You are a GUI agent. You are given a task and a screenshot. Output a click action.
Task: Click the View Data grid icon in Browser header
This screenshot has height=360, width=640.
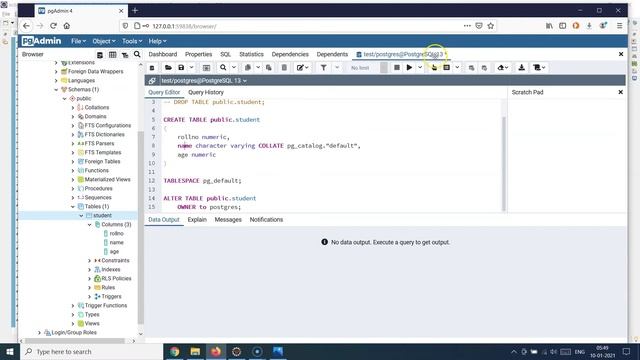112,55
